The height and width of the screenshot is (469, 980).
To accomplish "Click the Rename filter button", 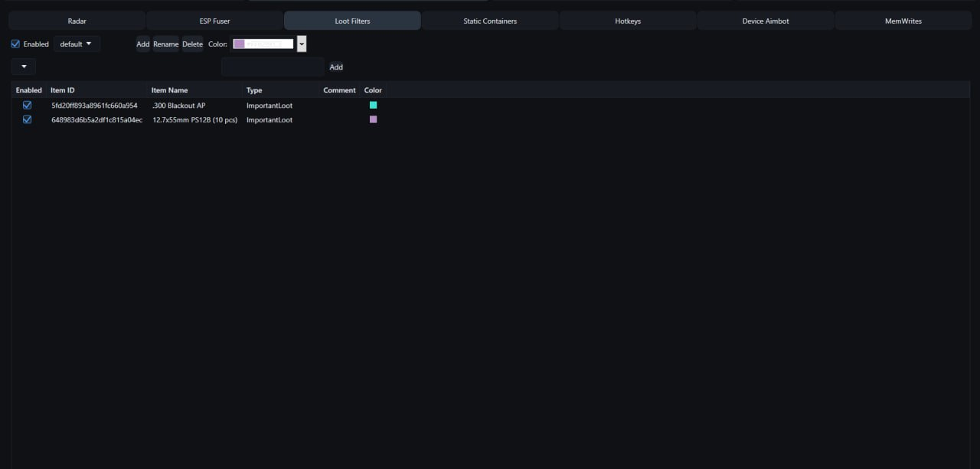I will (x=165, y=44).
